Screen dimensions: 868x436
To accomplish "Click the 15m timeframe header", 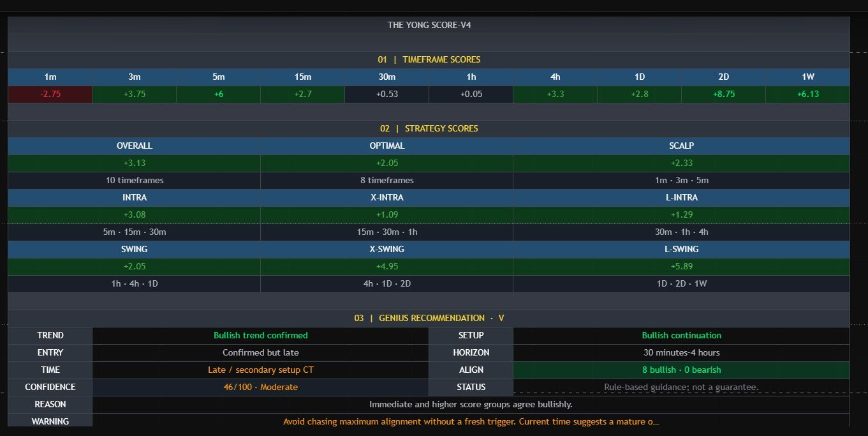I will click(x=302, y=77).
